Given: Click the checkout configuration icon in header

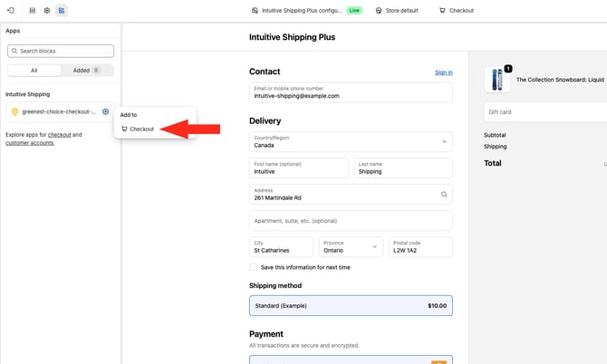Looking at the screenshot, I should [255, 11].
